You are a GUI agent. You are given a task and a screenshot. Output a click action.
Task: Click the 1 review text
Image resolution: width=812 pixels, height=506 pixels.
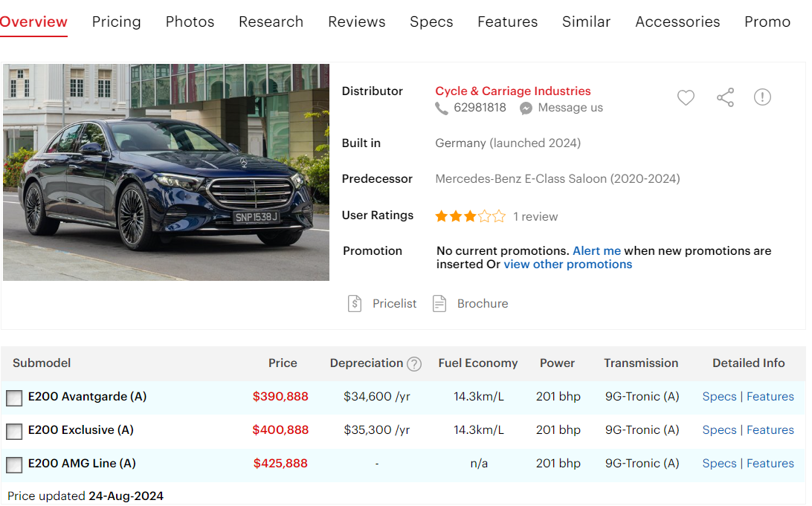(535, 217)
